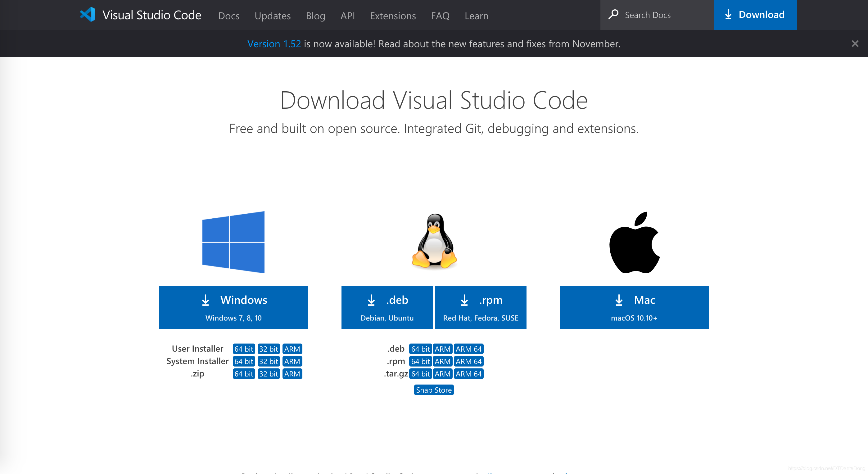The height and width of the screenshot is (474, 868).
Task: Select User Installer ARM
Action: [x=292, y=349]
